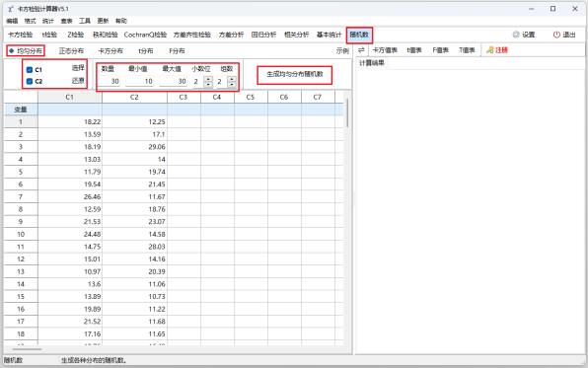The width and height of the screenshot is (588, 368).
Task: Click cell containing 18.22
Action: [70, 122]
